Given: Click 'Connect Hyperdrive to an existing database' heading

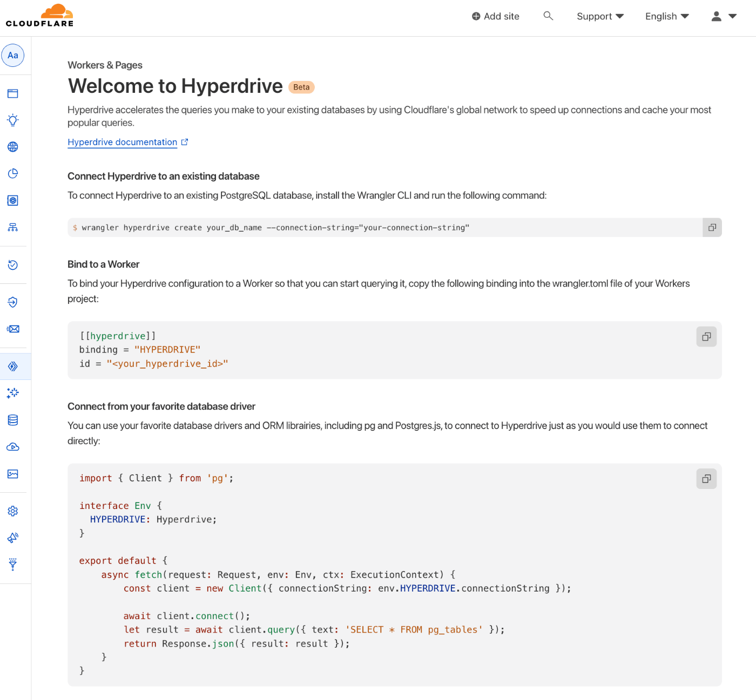Looking at the screenshot, I should click(x=163, y=176).
